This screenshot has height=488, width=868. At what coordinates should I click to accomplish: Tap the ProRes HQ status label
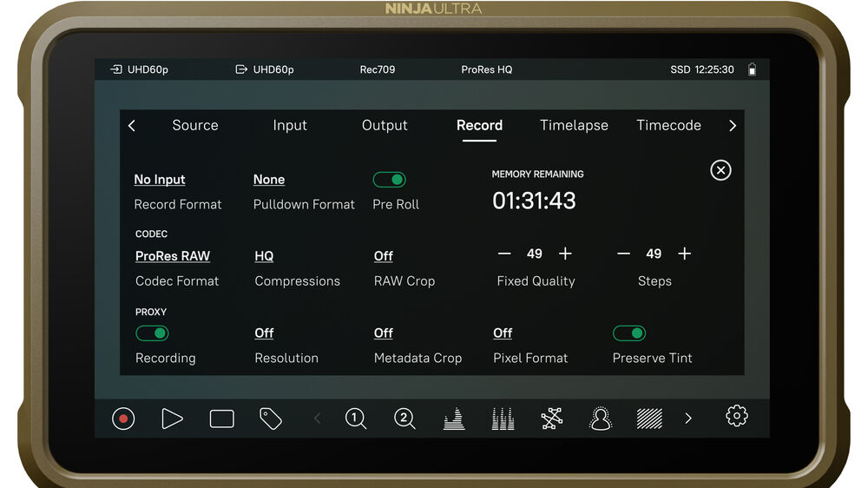[x=487, y=69]
